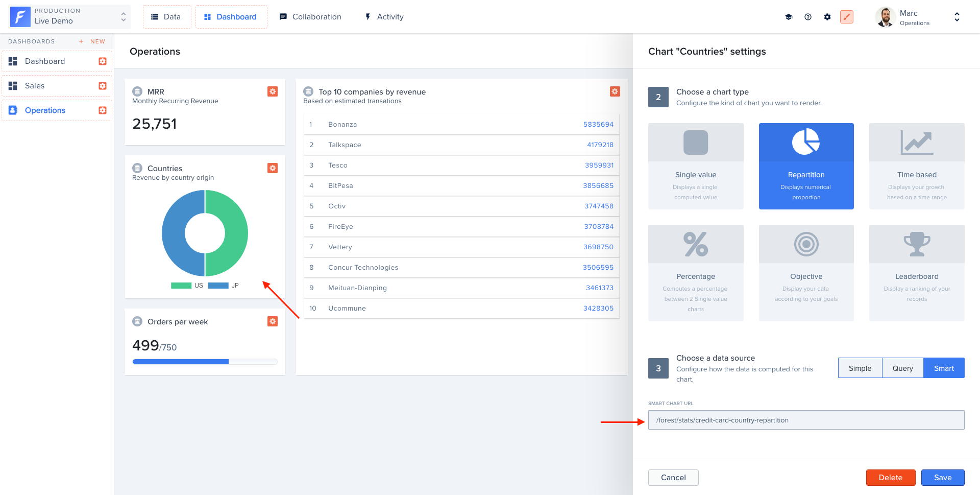The width and height of the screenshot is (980, 495).
Task: Click the Cancel button
Action: pyautogui.click(x=673, y=478)
